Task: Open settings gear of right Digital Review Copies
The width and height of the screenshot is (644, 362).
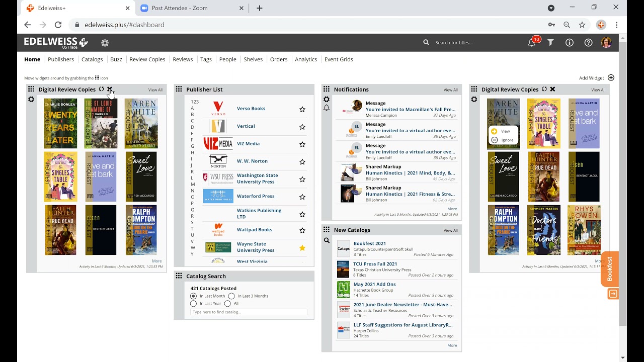Action: [474, 100]
